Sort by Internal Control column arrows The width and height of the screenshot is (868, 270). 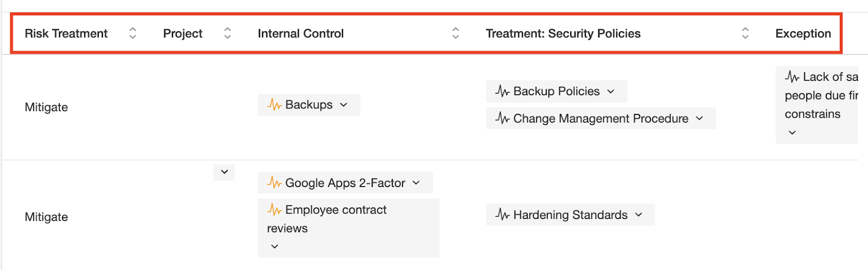[456, 34]
